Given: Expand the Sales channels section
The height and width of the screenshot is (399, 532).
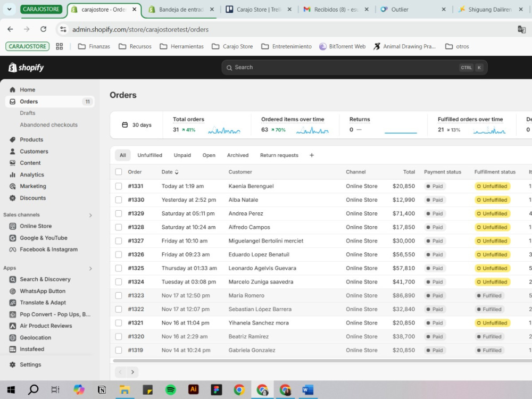Looking at the screenshot, I should point(90,215).
